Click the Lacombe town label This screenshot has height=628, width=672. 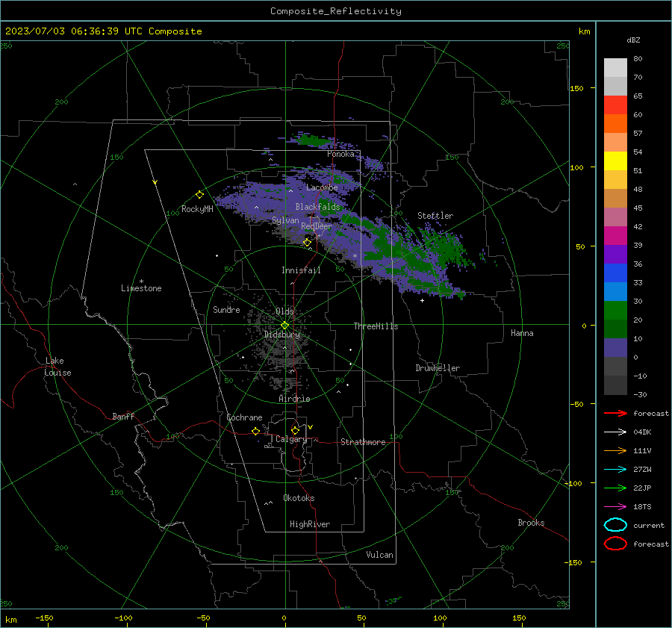pyautogui.click(x=322, y=187)
